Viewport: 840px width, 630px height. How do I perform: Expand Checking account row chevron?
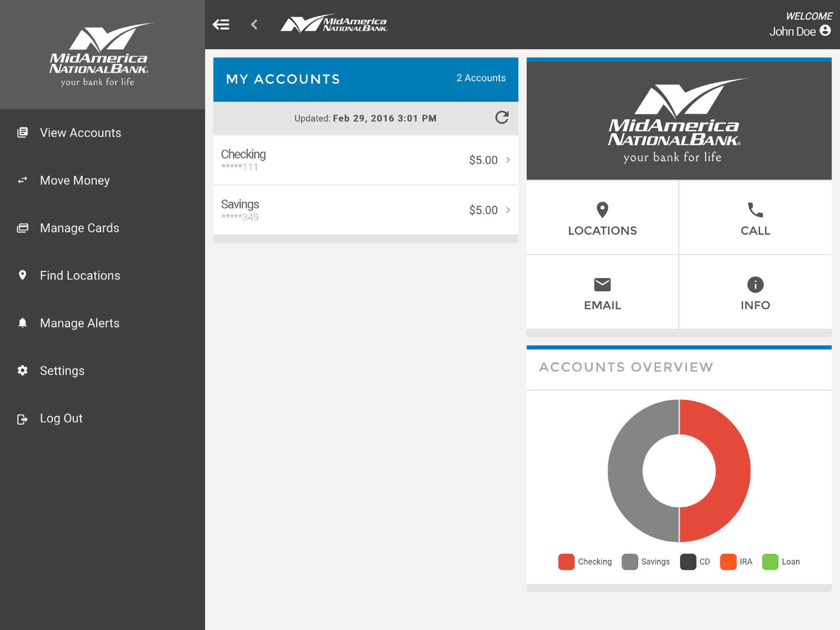pyautogui.click(x=508, y=160)
